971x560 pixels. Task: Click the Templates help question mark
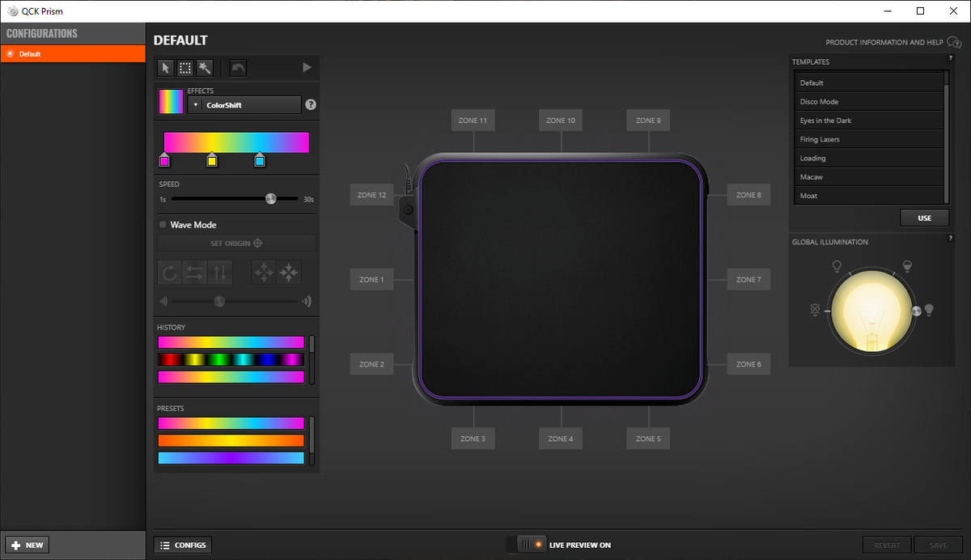pos(951,58)
